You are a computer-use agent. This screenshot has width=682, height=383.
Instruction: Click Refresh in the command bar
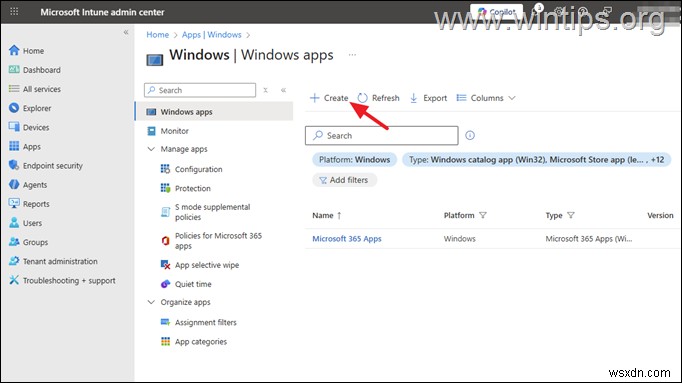[x=378, y=98]
